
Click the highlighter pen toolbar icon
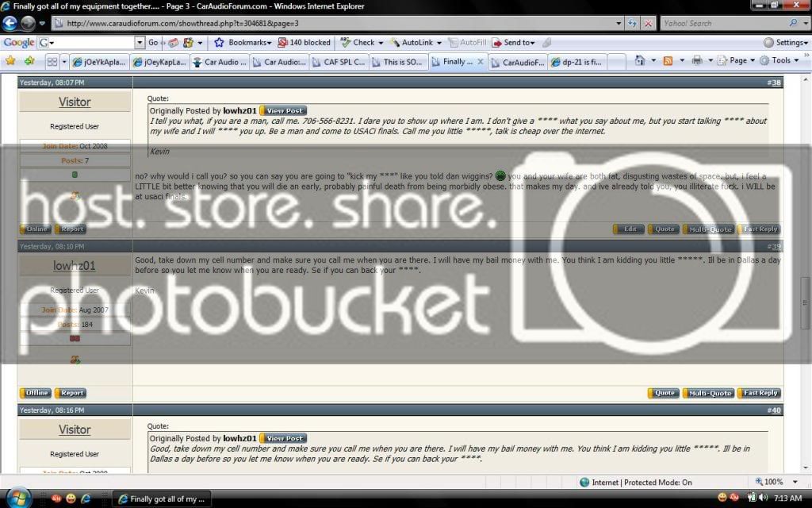[x=546, y=43]
